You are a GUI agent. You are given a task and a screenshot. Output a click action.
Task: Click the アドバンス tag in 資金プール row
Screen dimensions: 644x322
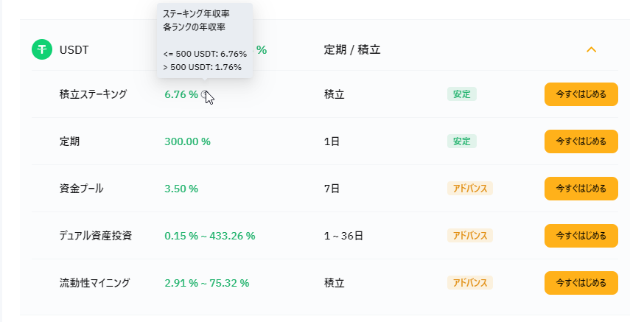pyautogui.click(x=470, y=189)
